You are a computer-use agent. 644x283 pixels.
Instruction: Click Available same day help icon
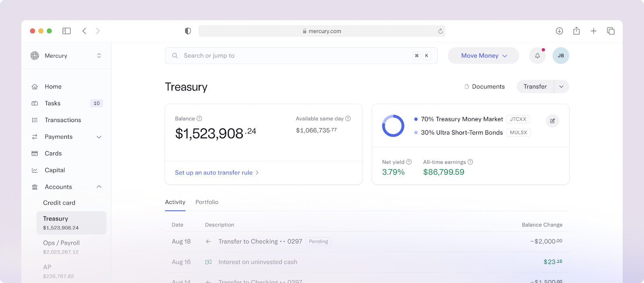[x=348, y=119]
